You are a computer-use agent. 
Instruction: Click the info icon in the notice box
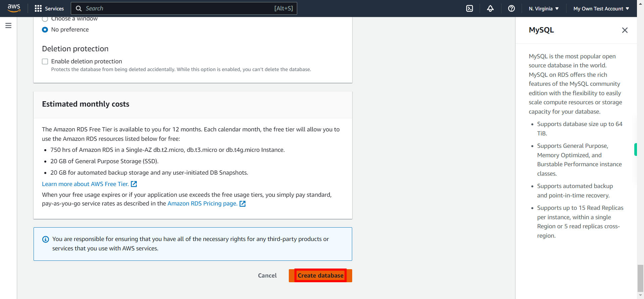[x=46, y=239]
